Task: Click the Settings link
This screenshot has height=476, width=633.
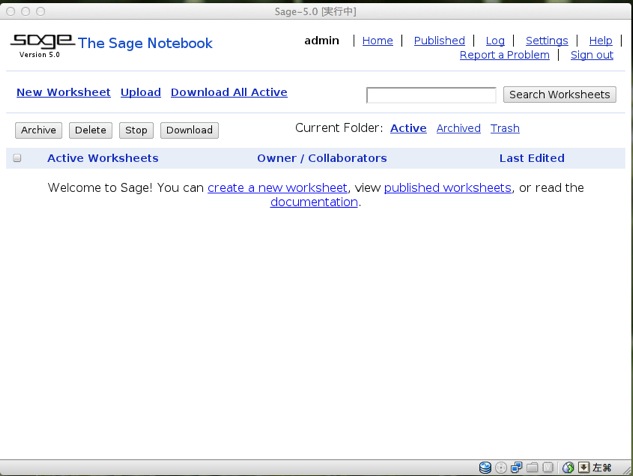Action: click(x=546, y=41)
